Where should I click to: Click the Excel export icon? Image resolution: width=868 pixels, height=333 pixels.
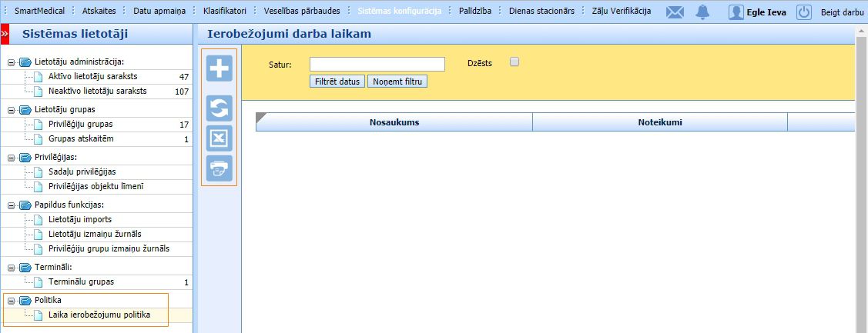[x=220, y=138]
